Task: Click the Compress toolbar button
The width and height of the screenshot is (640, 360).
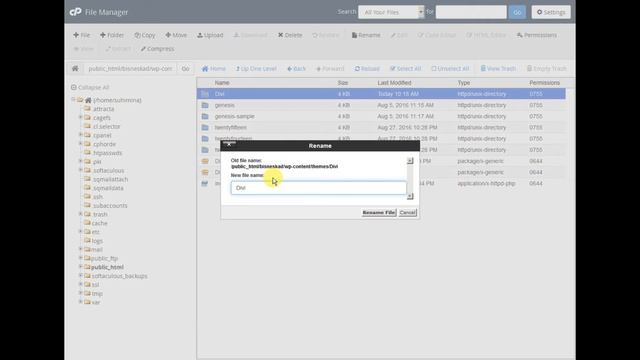Action: (x=158, y=49)
